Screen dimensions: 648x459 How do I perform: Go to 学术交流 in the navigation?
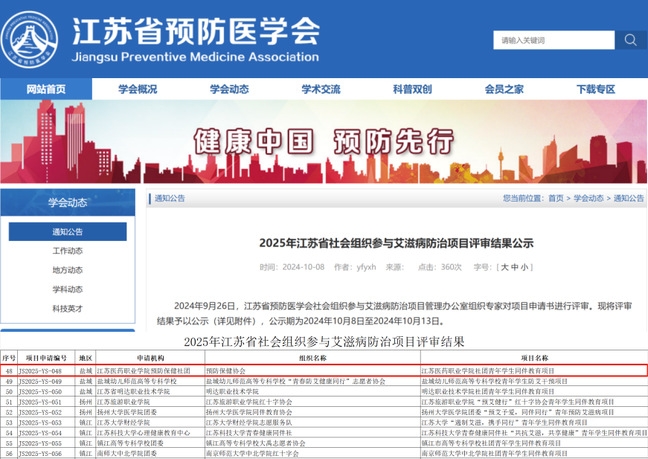point(321,89)
